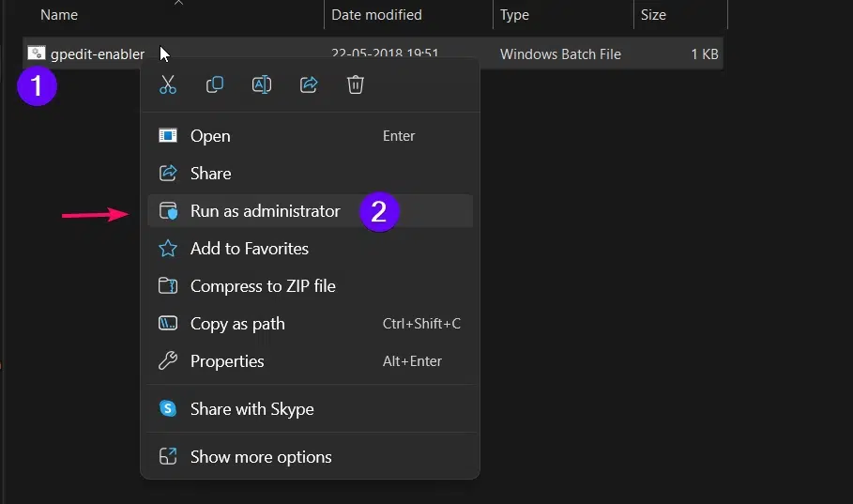
Task: Click the Rename icon in context menu
Action: tap(262, 84)
